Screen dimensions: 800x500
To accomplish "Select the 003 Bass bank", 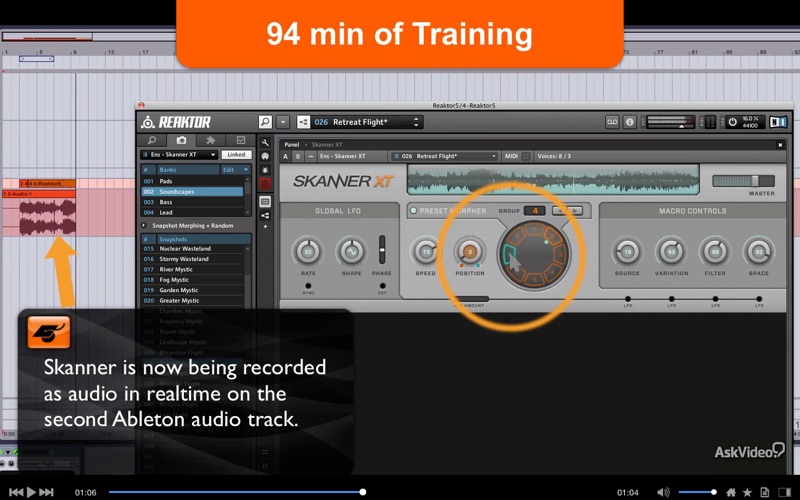I will pyautogui.click(x=192, y=202).
